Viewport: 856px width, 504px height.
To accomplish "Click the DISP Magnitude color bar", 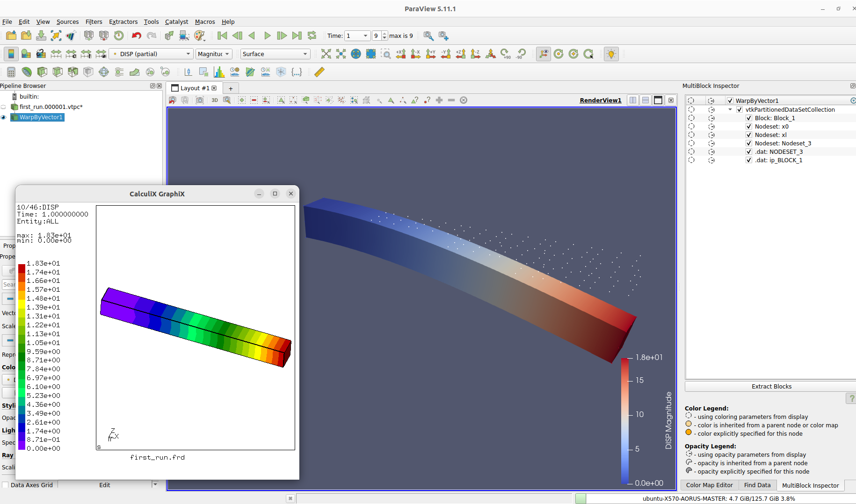I will click(625, 421).
